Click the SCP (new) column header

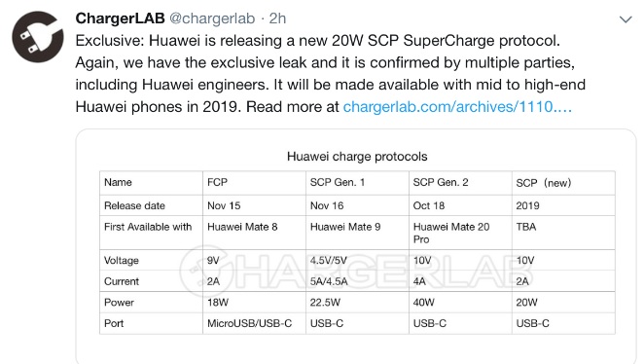click(x=563, y=183)
